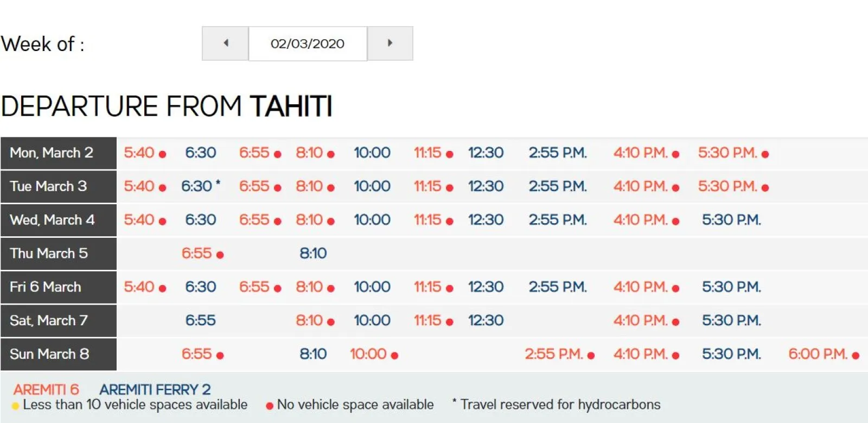Select Sunday March 8 10:00 departure
Screen dimensions: 868x423
(368, 355)
